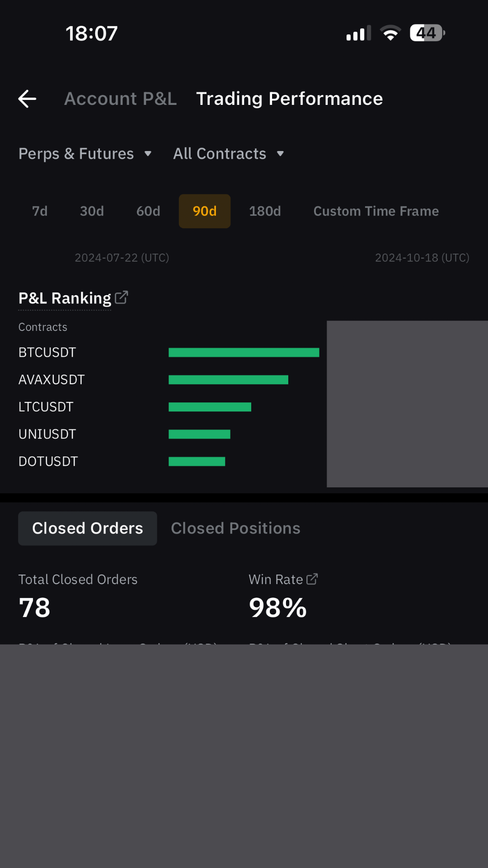
Task: Tap the battery status icon
Action: click(x=427, y=33)
